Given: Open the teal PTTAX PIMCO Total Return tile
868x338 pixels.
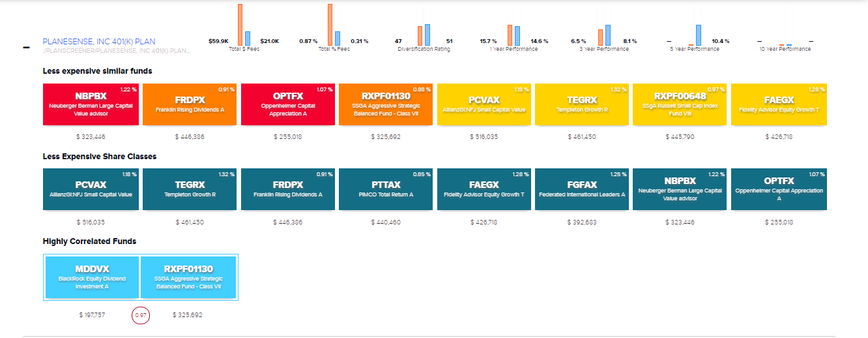Looking at the screenshot, I should tap(386, 189).
